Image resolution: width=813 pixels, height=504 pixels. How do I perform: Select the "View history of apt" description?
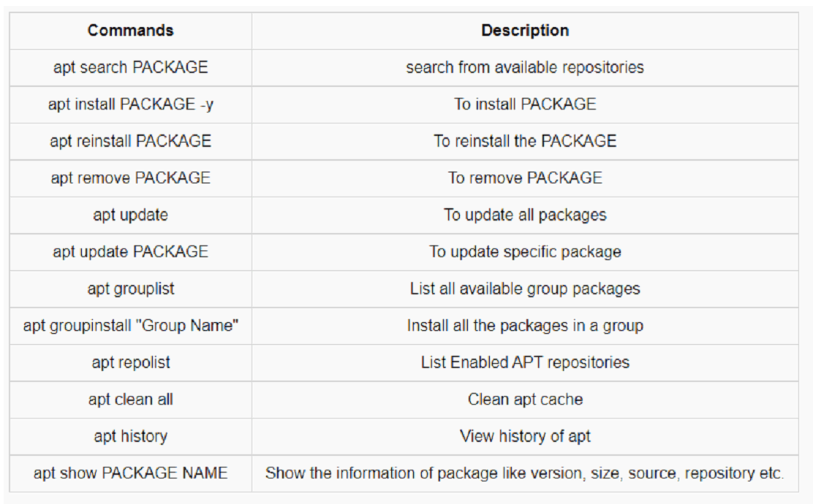point(525,436)
